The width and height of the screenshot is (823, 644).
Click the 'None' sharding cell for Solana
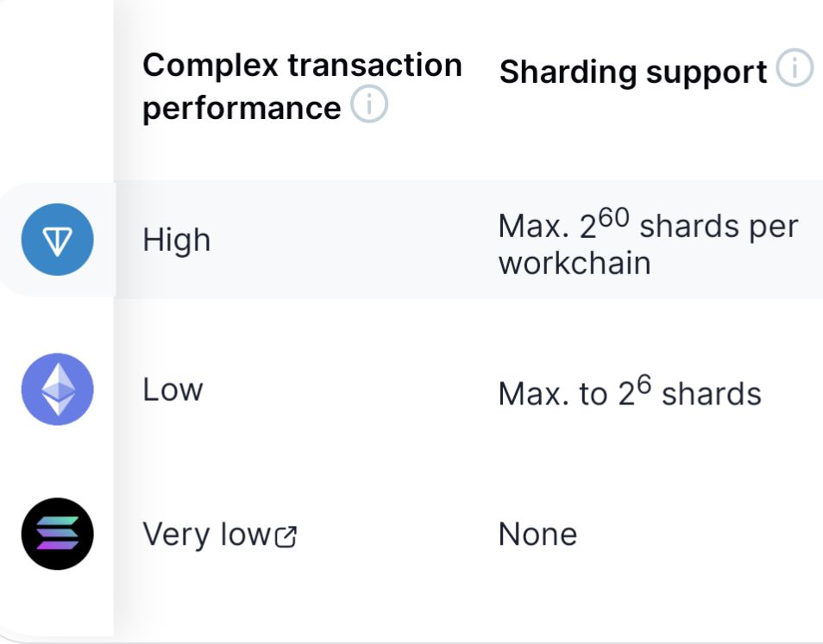537,535
